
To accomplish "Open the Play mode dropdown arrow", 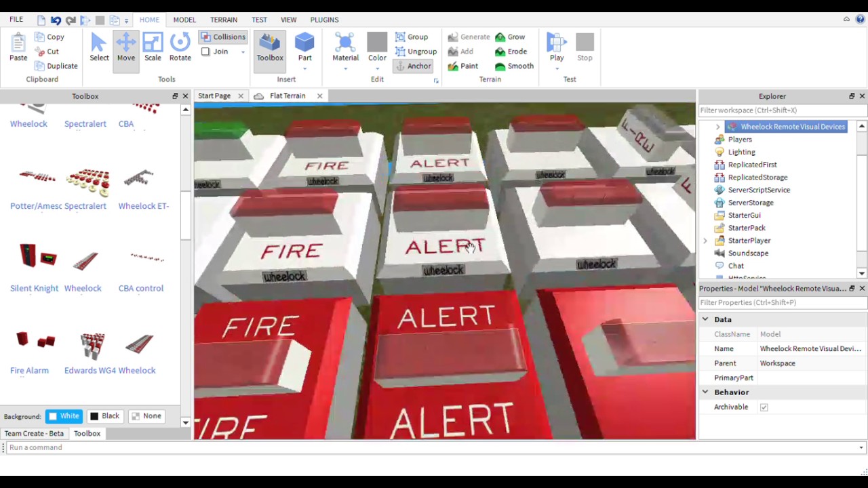I will (x=557, y=68).
